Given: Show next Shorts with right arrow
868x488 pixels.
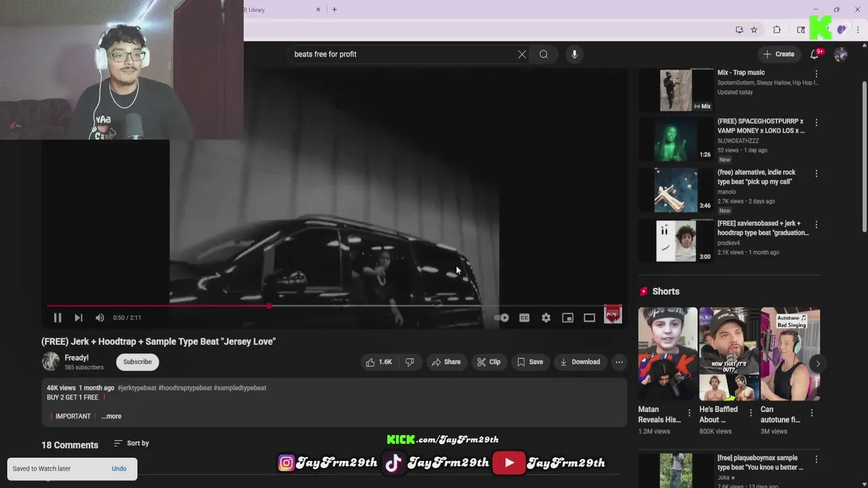Looking at the screenshot, I should coord(818,363).
